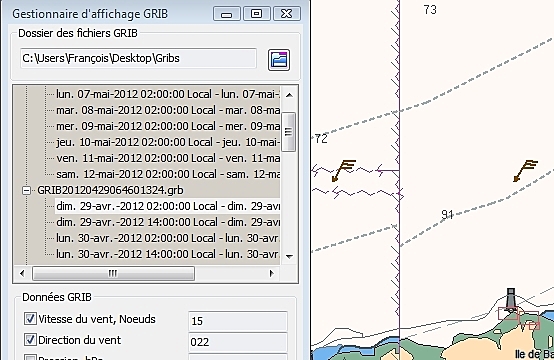Click the vertical scrollbar down arrow
This screenshot has width=554, height=360.
289,256
